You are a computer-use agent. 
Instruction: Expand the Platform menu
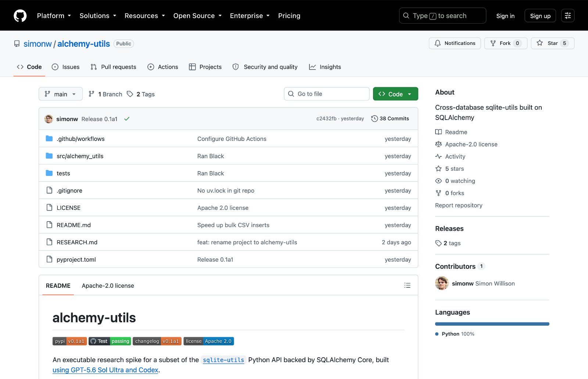pyautogui.click(x=54, y=15)
